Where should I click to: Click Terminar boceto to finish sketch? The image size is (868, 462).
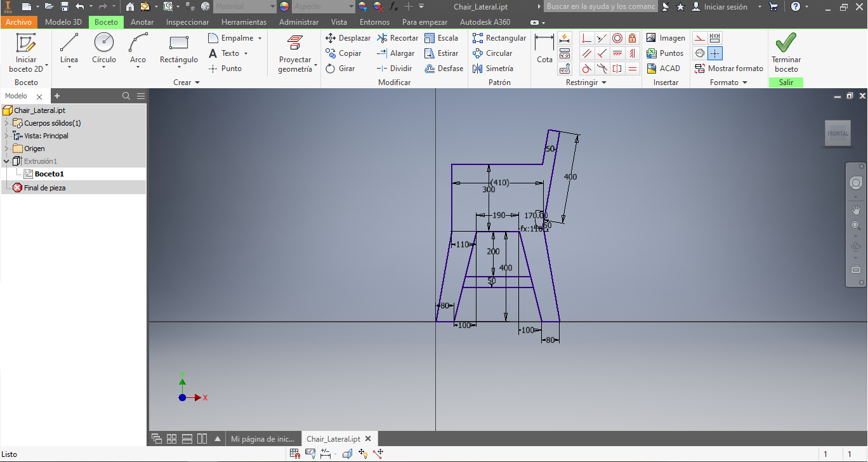(x=786, y=53)
